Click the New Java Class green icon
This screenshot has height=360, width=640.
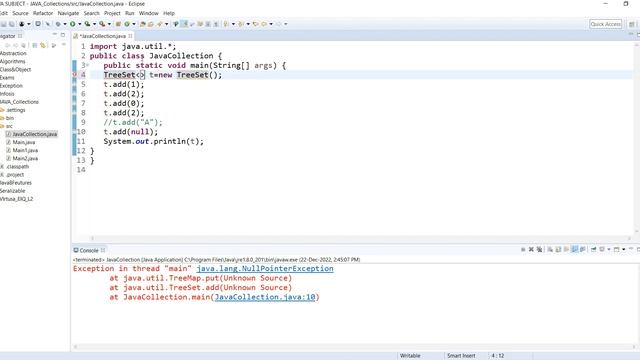click(x=127, y=24)
